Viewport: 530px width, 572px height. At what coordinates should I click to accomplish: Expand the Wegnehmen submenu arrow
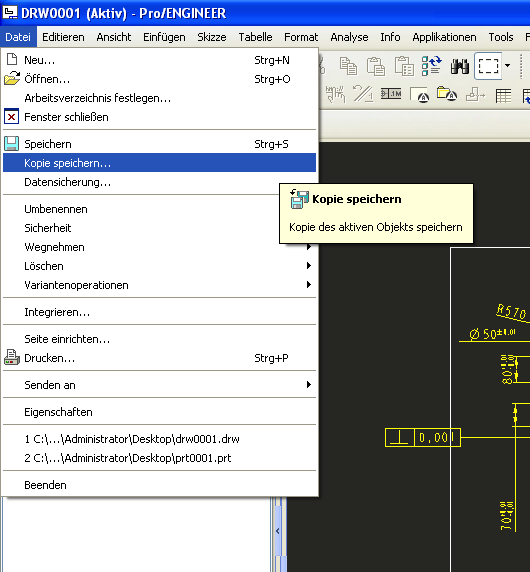click(309, 247)
